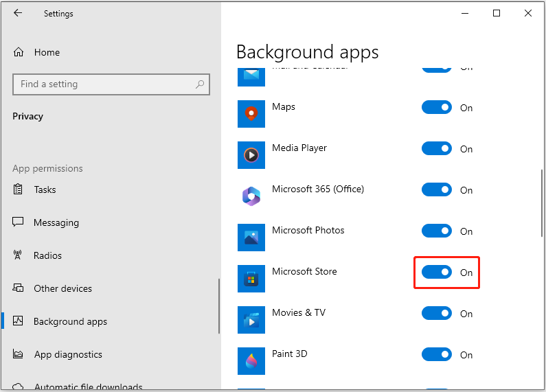Toggle Microsoft Photos background access

click(437, 231)
